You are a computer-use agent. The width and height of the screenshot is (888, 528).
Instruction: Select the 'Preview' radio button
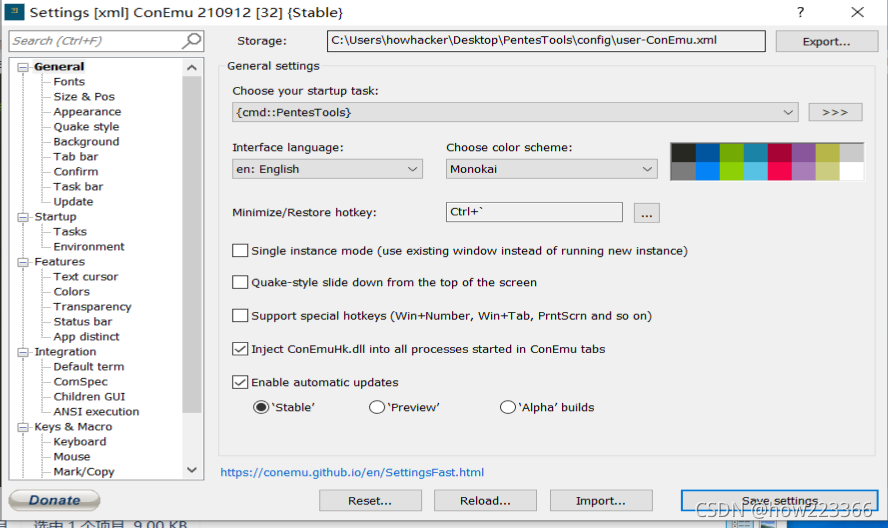coord(377,407)
